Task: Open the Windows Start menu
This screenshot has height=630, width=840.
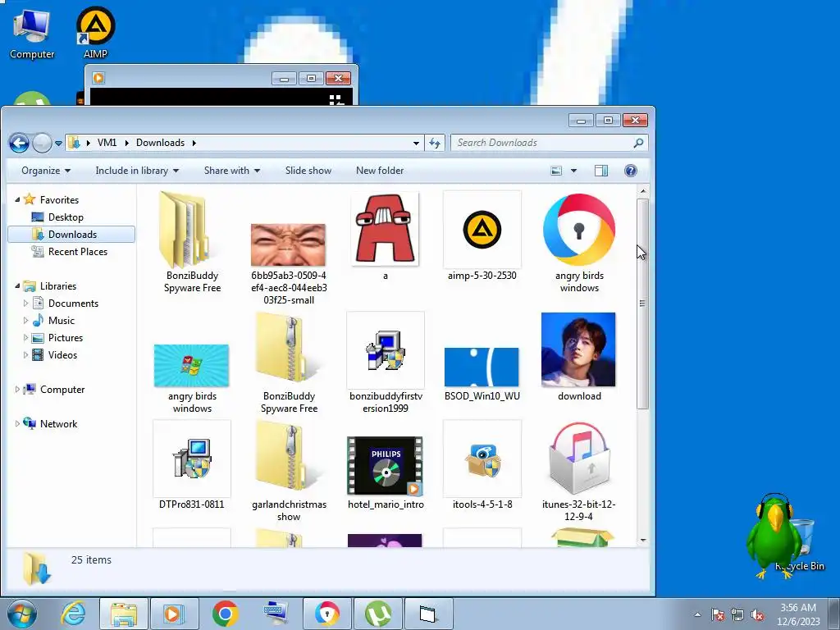Action: pos(21,614)
